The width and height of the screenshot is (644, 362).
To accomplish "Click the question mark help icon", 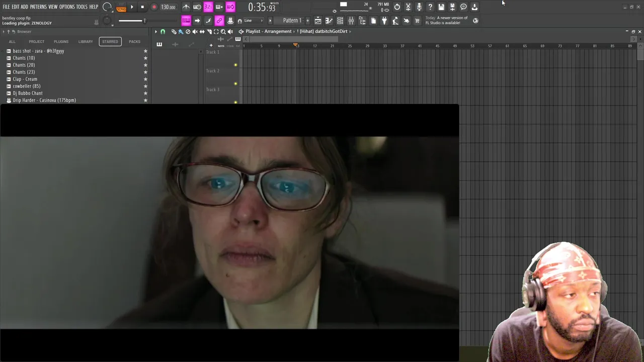I will (430, 7).
